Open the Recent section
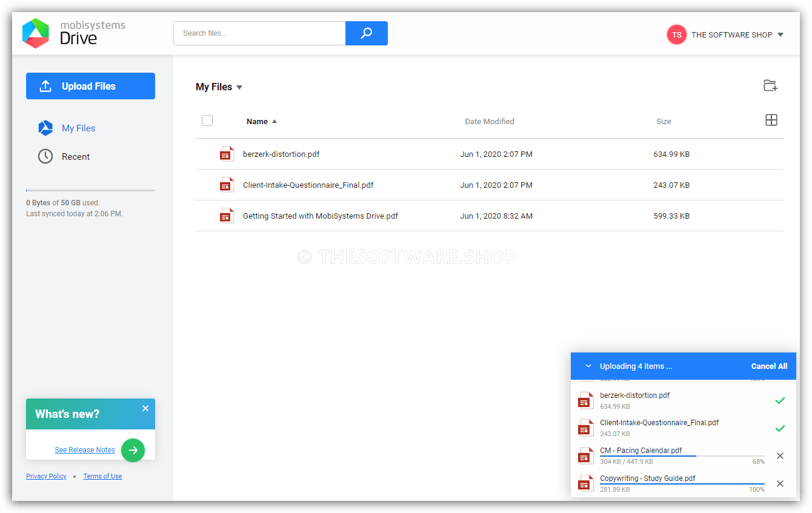The height and width of the screenshot is (513, 812). click(x=75, y=156)
